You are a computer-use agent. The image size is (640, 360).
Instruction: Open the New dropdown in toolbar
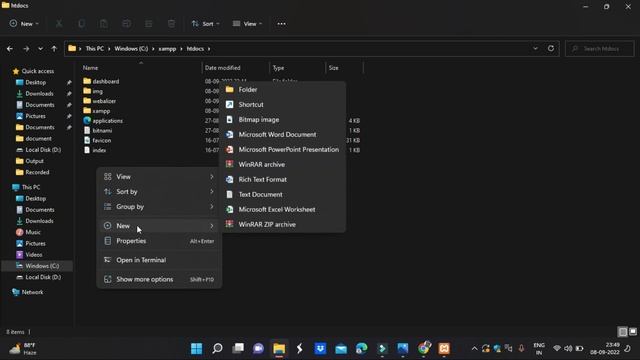(24, 24)
